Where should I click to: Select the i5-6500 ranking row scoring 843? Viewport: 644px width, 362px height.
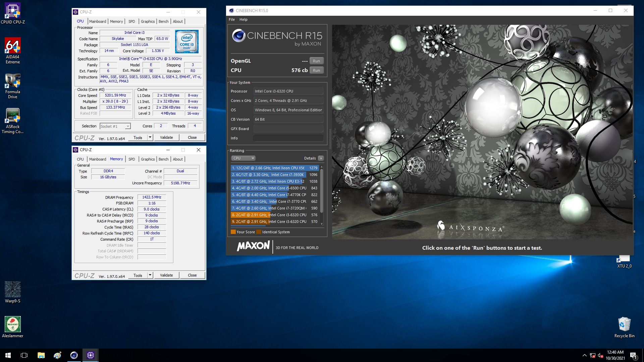click(275, 188)
